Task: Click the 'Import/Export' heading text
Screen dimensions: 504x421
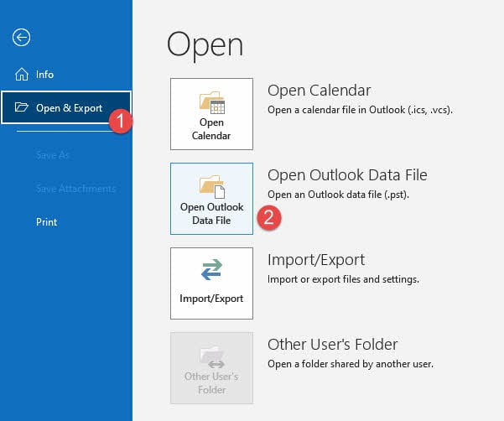Action: point(316,260)
